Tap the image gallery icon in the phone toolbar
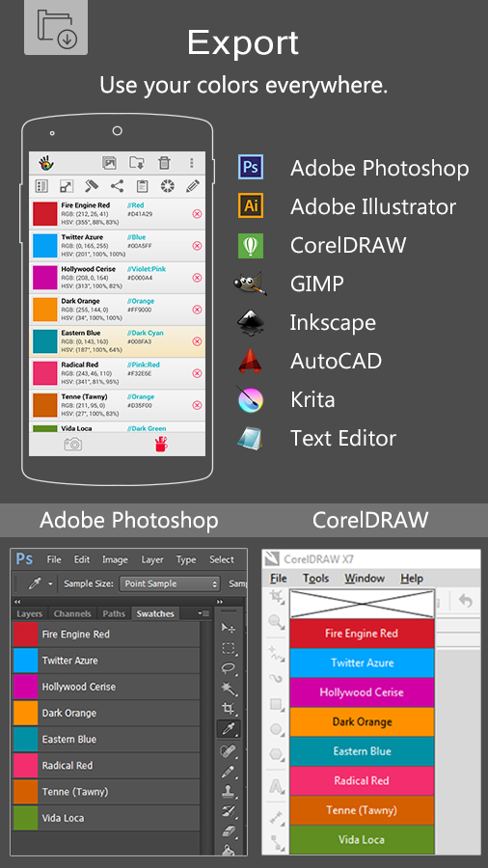Viewport: 488px width, 868px height. [x=110, y=163]
